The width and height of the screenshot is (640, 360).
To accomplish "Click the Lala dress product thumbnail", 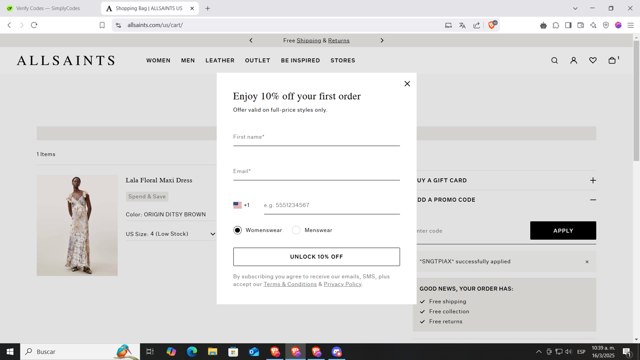I will point(77,225).
